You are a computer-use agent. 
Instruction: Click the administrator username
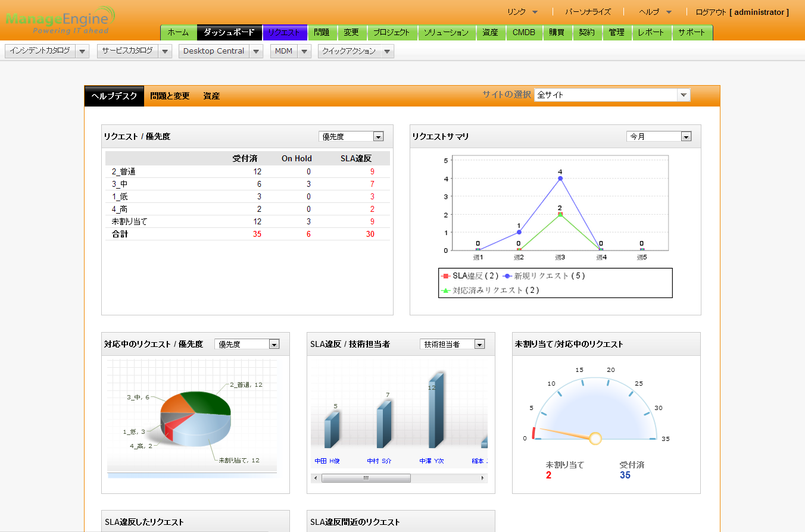pyautogui.click(x=759, y=12)
